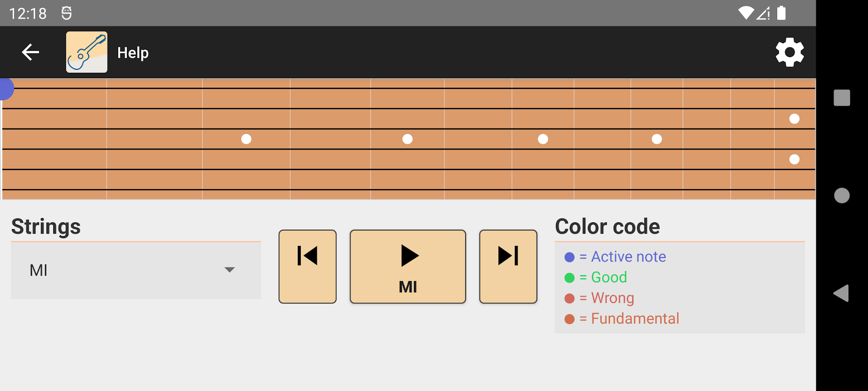The image size is (868, 391).
Task: Click the green Good legend dot
Action: coord(569,278)
